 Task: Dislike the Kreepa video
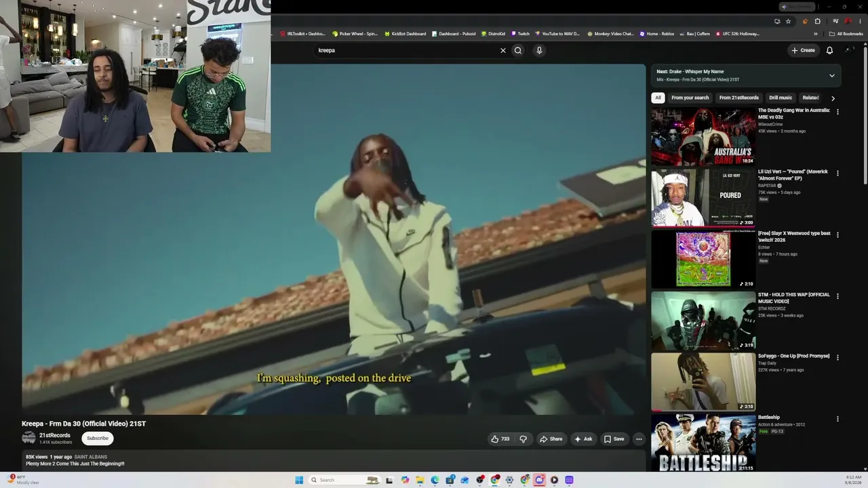[523, 439]
